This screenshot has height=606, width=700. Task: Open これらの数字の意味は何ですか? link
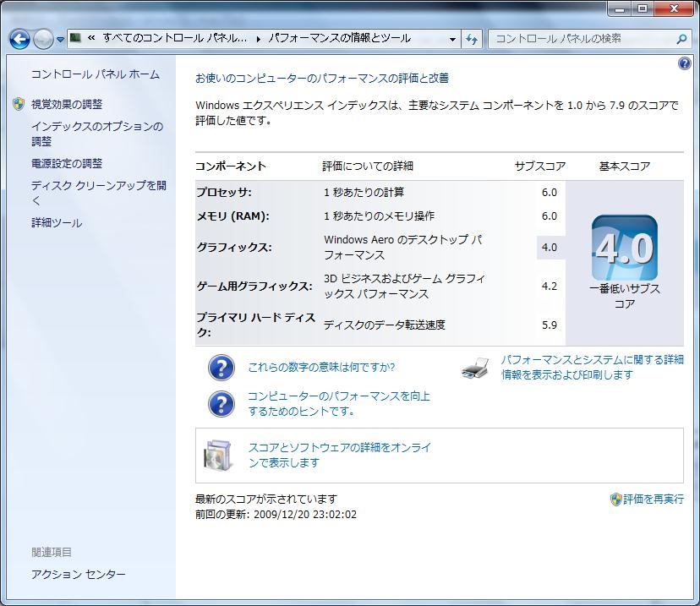click(321, 368)
